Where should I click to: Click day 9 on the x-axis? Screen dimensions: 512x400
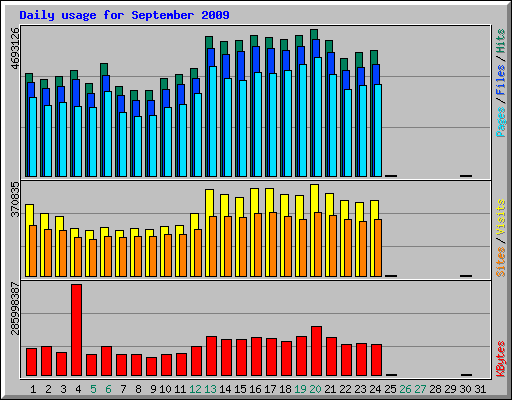pos(153,389)
